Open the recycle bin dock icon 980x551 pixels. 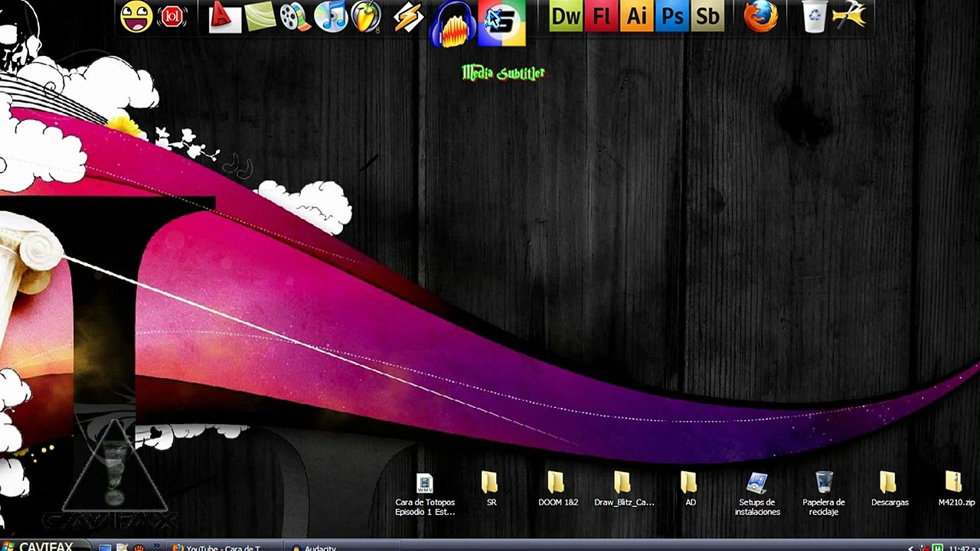pyautogui.click(x=815, y=17)
